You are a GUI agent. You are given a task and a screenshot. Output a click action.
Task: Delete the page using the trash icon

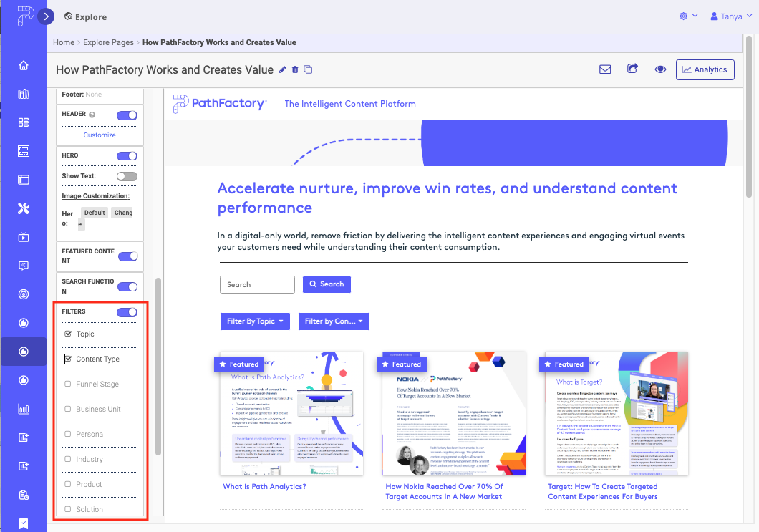click(x=296, y=71)
